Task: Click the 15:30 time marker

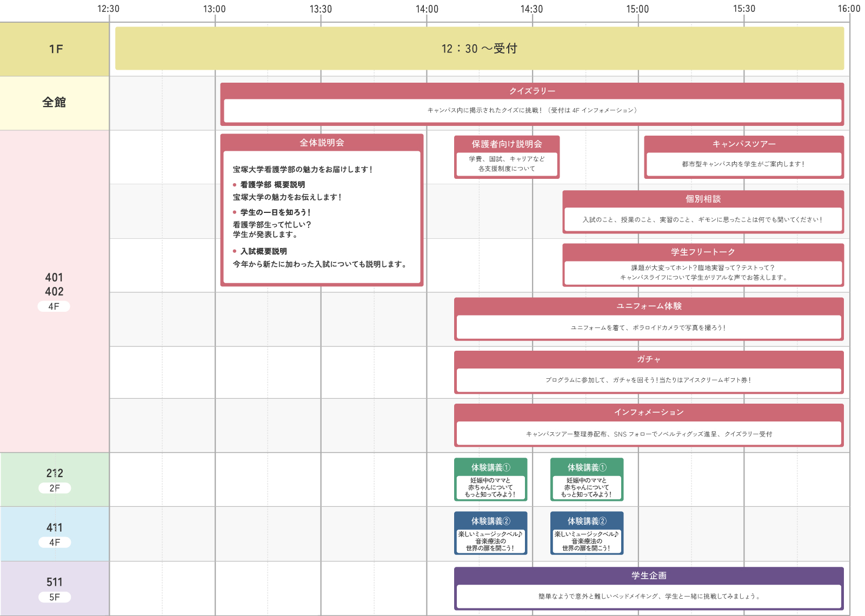Action: 744,9
